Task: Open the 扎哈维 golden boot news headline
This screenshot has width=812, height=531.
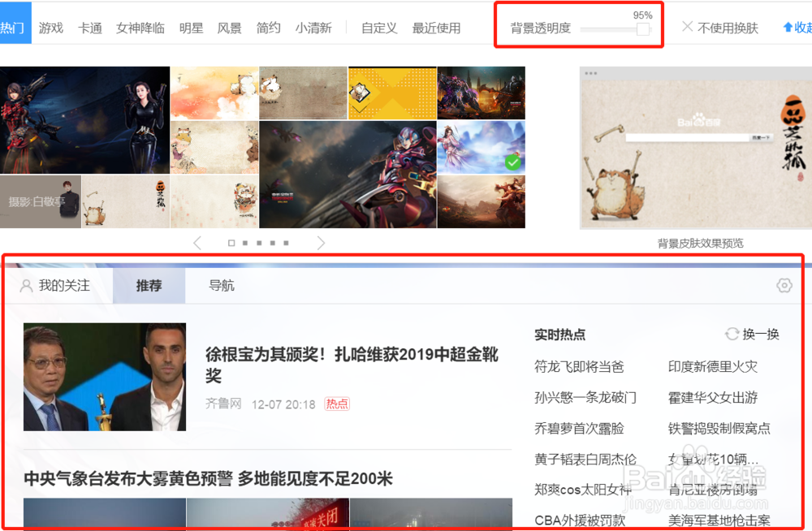Action: coord(352,365)
